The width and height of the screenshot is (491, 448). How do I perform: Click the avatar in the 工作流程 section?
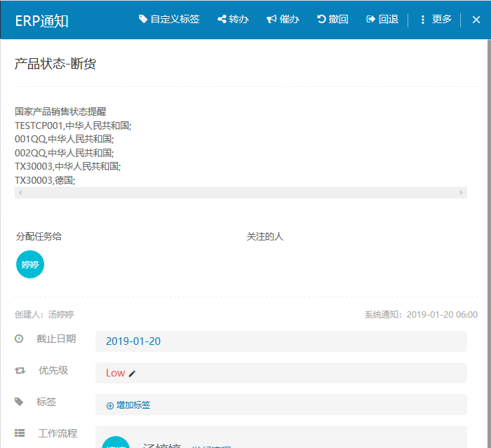tap(116, 443)
